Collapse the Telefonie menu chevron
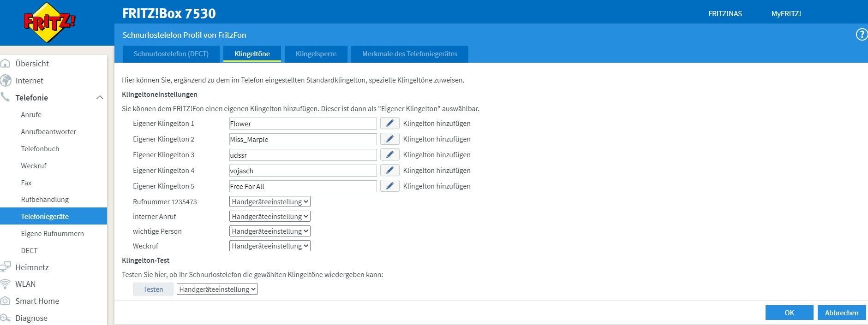Image resolution: width=868 pixels, height=325 pixels. pyautogui.click(x=100, y=98)
